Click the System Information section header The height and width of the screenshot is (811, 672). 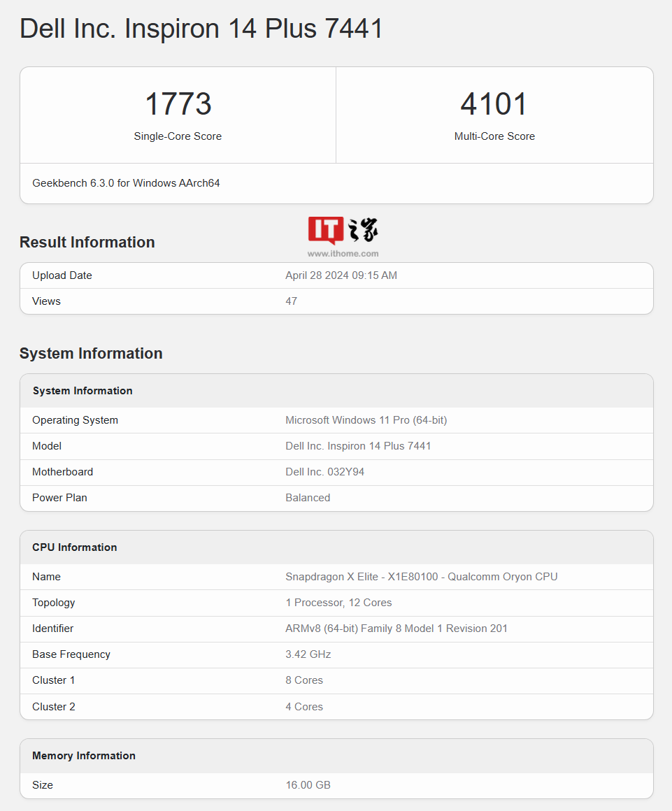click(83, 391)
